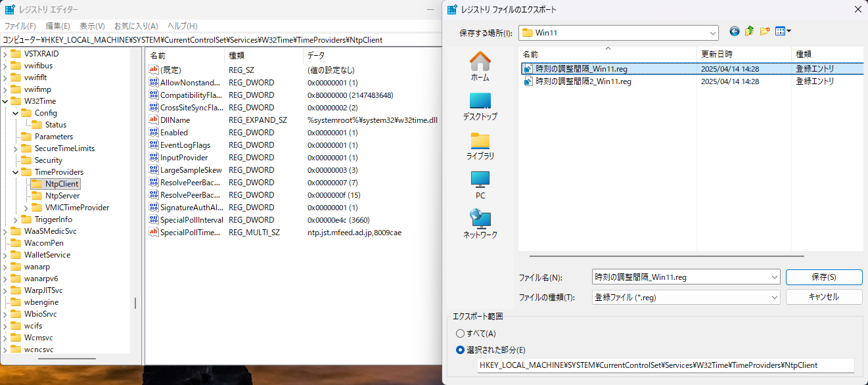This screenshot has width=868, height=385.
Task: Go up one folder level icon
Action: (x=749, y=32)
